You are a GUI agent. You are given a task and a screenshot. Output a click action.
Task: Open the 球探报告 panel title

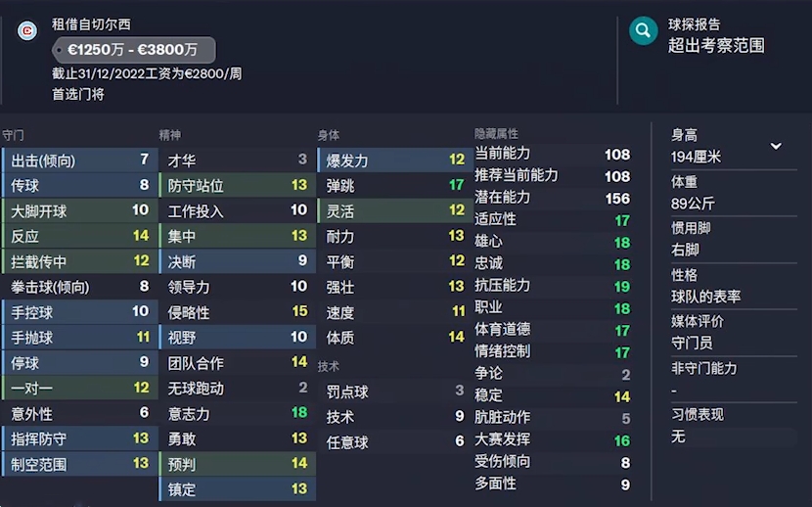tap(694, 24)
